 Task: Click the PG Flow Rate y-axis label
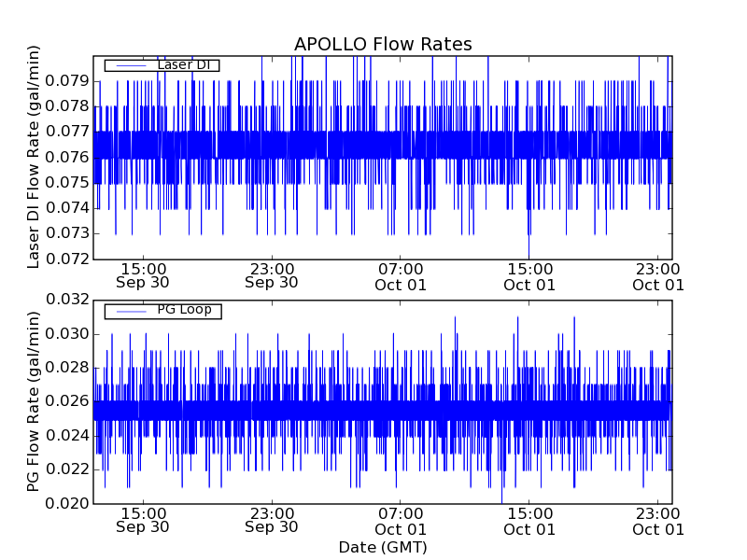coord(34,401)
